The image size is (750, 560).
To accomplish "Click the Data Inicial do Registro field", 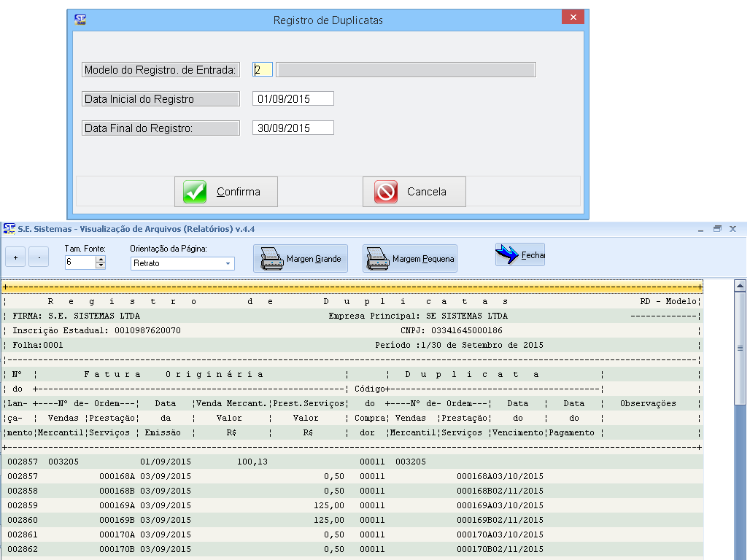I will tap(293, 99).
